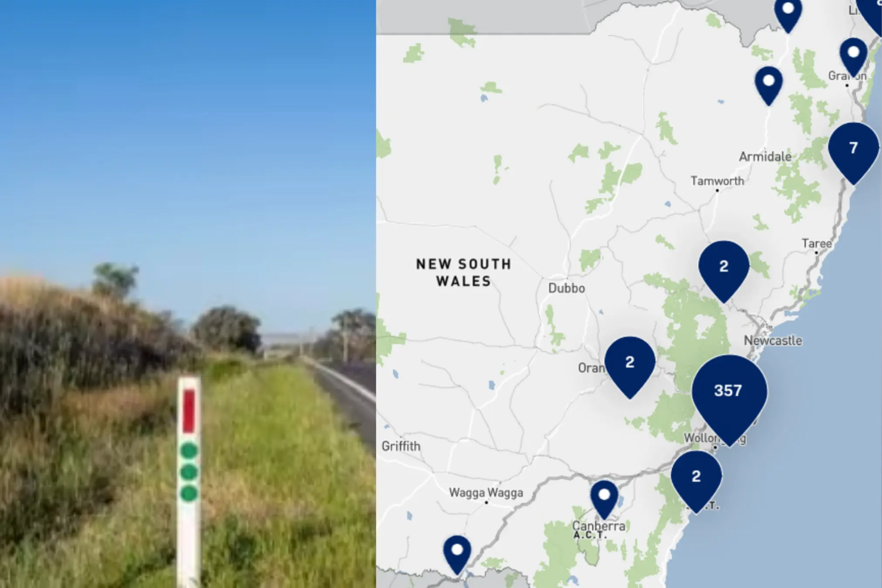This screenshot has width=882, height=588.
Task: Open the 2 cluster pin between Tamworth and Newcastle
Action: tap(724, 270)
